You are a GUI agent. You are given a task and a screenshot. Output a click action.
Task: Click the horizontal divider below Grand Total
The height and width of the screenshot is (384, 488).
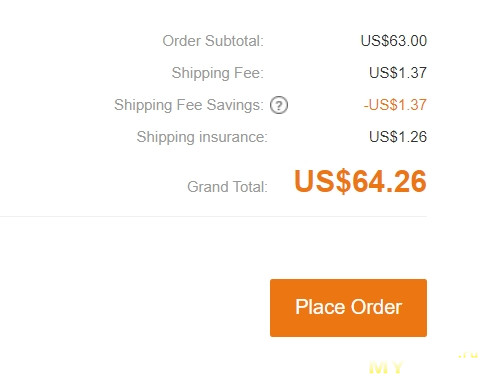tap(213, 216)
